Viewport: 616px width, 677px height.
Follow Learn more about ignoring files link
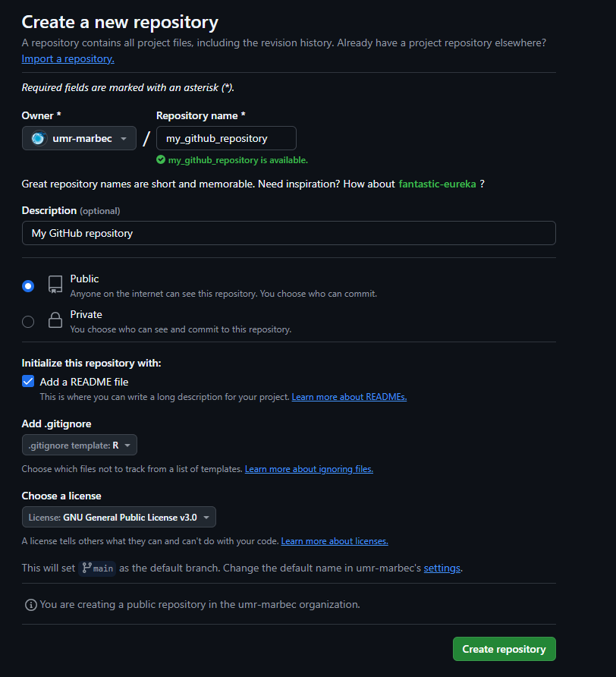coord(309,469)
